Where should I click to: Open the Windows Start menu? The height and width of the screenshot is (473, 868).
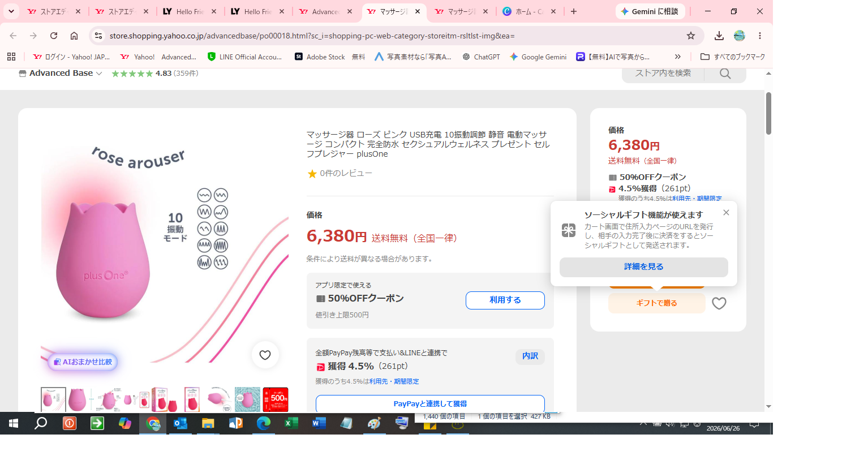coord(14,423)
